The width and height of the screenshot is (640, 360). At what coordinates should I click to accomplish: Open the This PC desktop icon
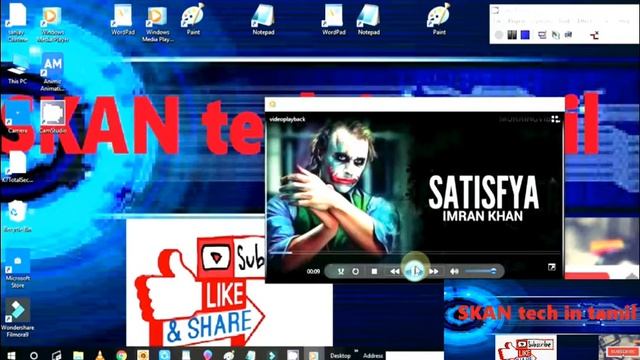[x=17, y=70]
